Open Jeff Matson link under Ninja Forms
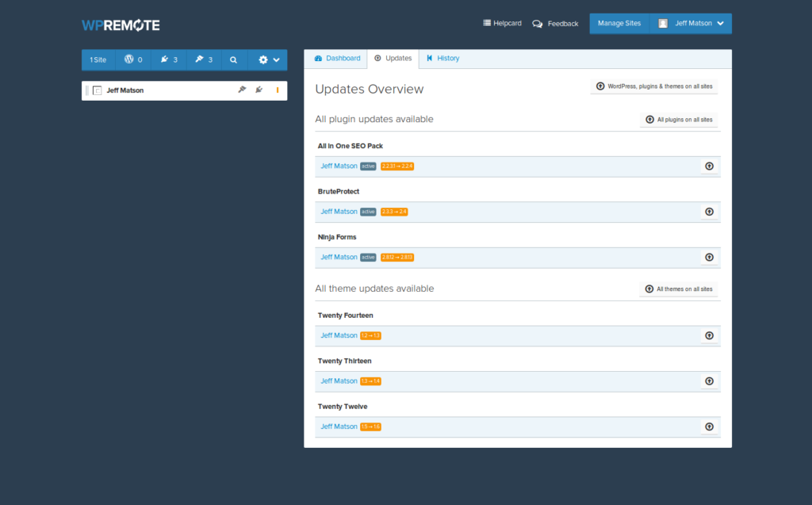The width and height of the screenshot is (812, 505). 339,257
